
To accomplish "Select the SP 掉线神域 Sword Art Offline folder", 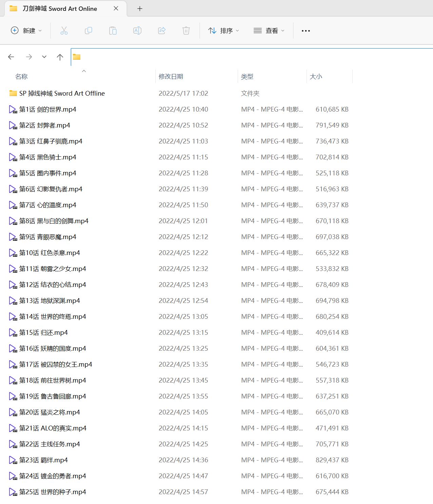I will 62,93.
